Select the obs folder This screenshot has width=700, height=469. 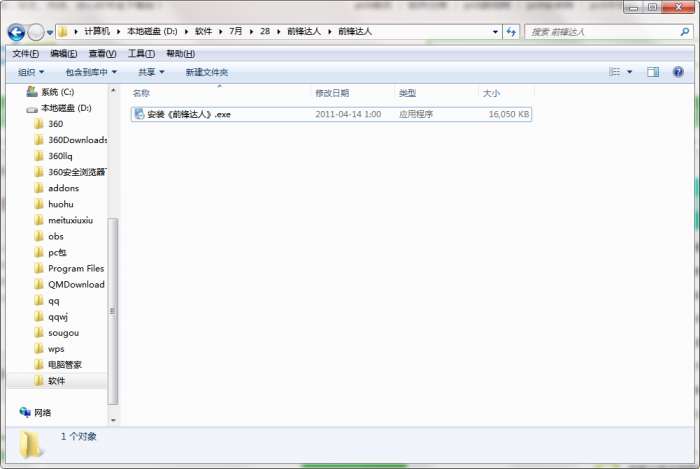click(56, 237)
